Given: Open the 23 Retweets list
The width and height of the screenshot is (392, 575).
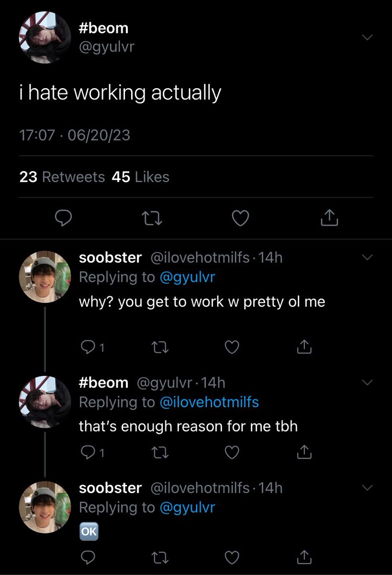Looking at the screenshot, I should coord(62,177).
